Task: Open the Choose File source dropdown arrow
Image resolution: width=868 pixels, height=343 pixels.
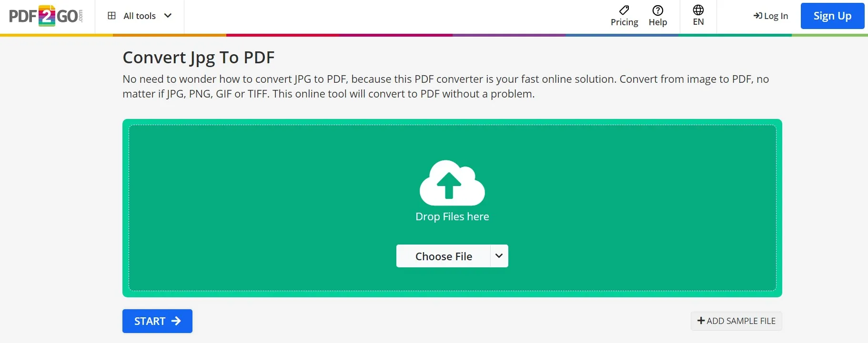Action: coord(499,256)
